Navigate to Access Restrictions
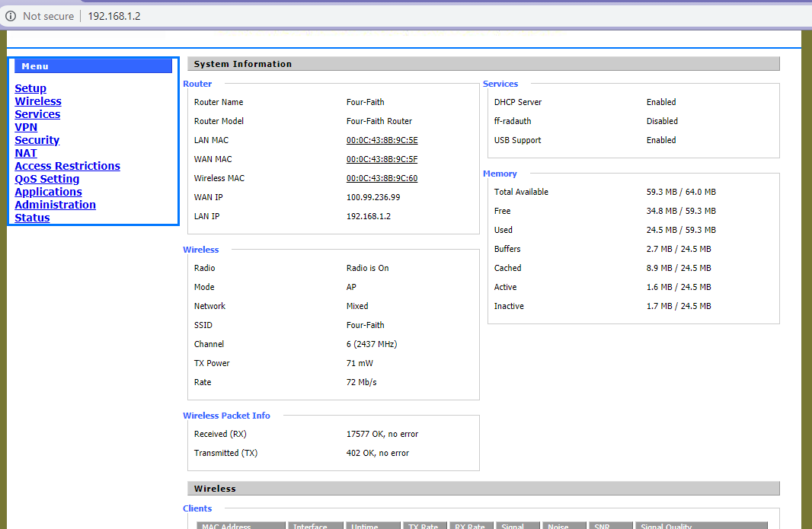Screen dimensions: 812x529 pos(67,166)
